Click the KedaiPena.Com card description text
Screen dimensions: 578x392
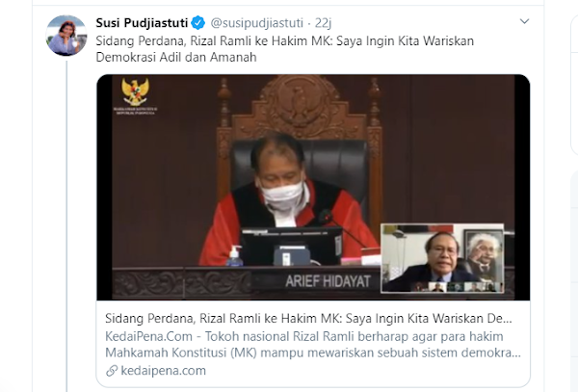click(x=313, y=345)
